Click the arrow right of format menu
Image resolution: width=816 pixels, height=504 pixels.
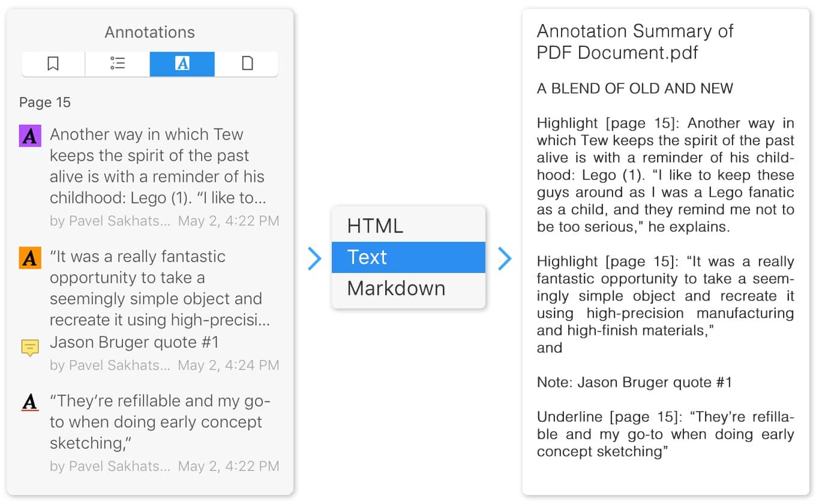point(505,258)
